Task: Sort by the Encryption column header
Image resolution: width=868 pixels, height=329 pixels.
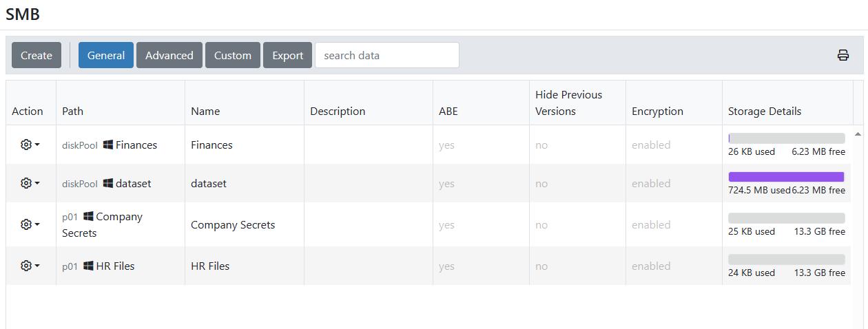Action: [657, 112]
